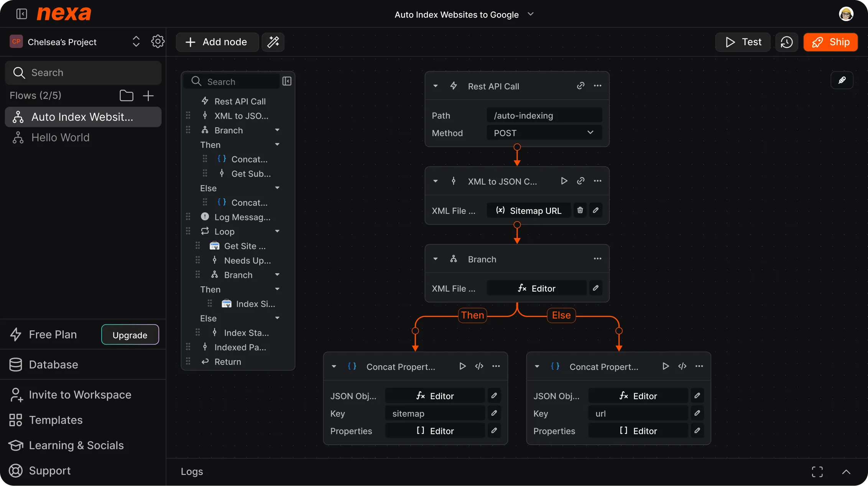Viewport: 868px width, 486px height.
Task: Open code view icon on left Concat Properties node
Action: click(479, 366)
